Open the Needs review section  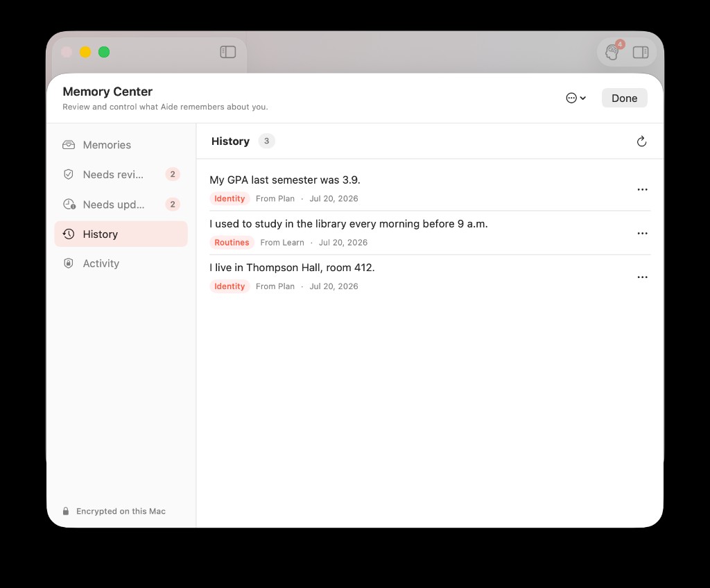(x=121, y=175)
